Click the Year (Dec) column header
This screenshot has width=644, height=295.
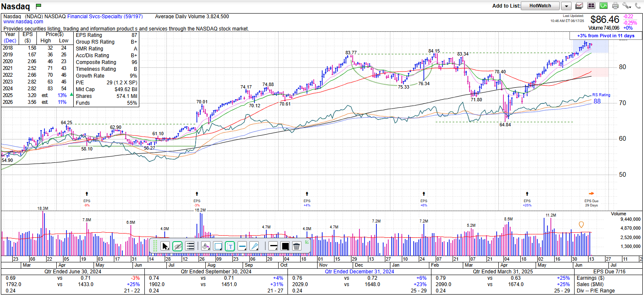point(10,37)
